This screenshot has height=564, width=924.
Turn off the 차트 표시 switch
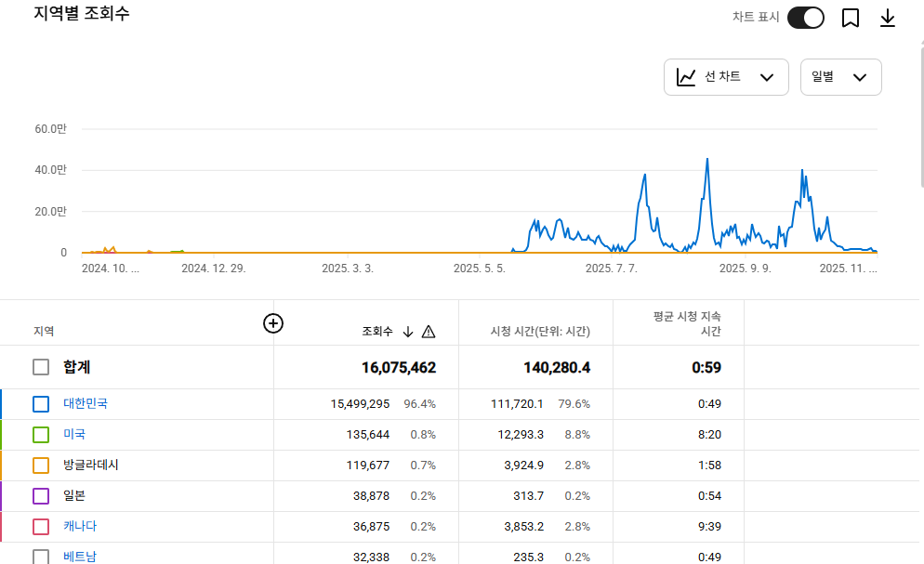pyautogui.click(x=805, y=18)
